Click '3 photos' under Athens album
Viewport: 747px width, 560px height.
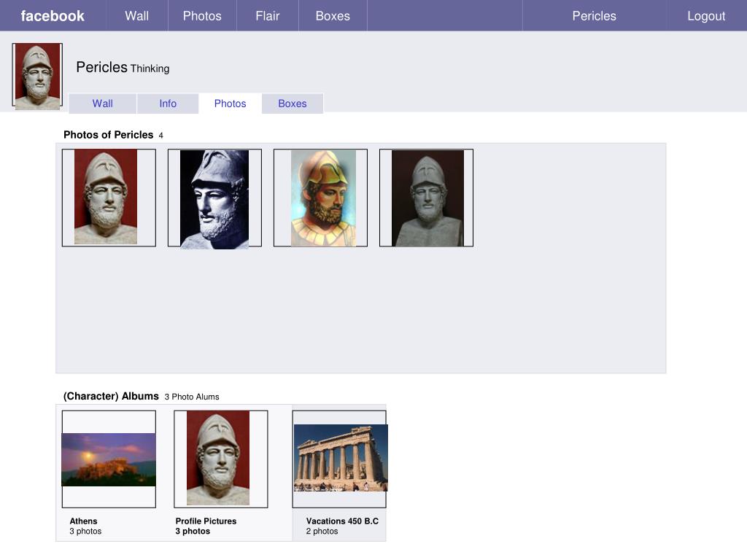pyautogui.click(x=85, y=531)
